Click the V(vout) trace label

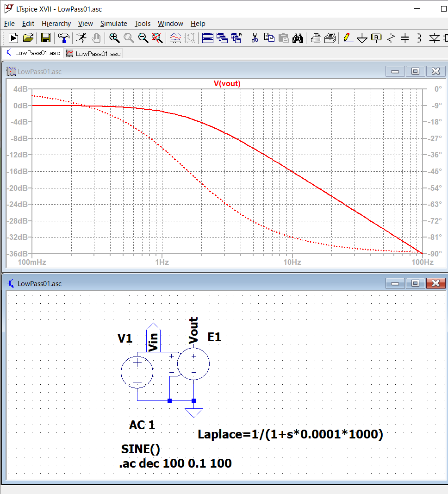point(227,83)
